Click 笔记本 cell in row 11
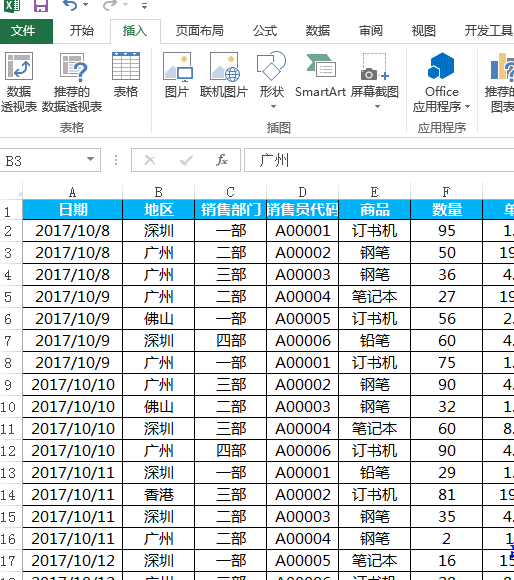The height and width of the screenshot is (580, 514). tap(374, 429)
